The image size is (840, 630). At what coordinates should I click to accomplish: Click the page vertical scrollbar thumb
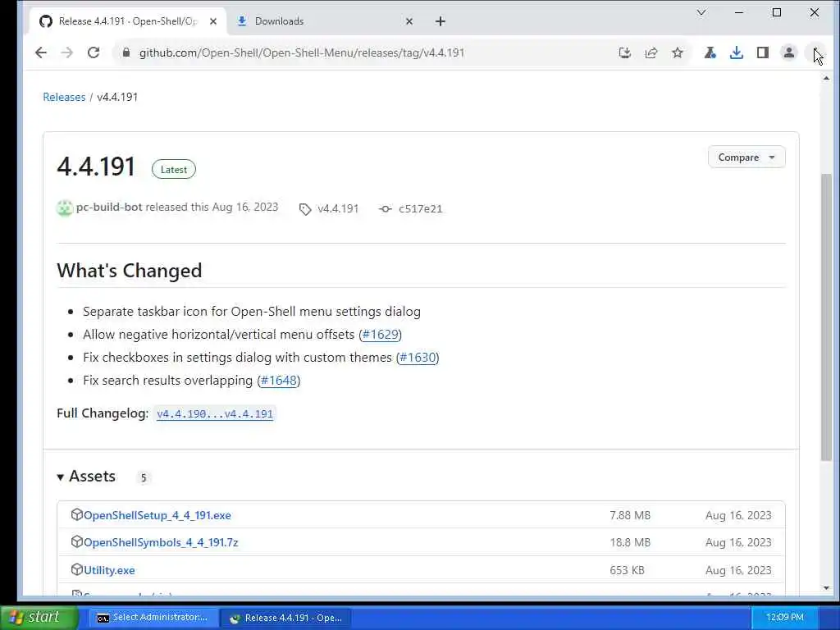click(826, 316)
